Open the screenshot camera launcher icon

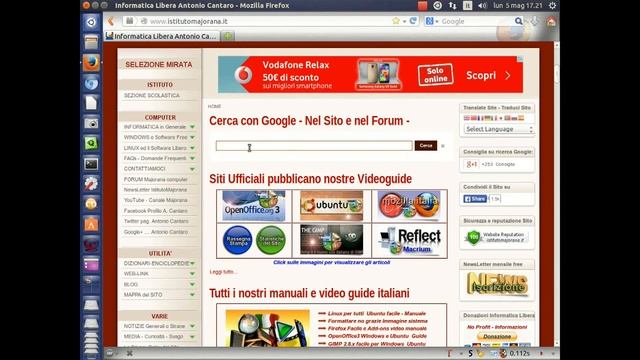coord(91,123)
